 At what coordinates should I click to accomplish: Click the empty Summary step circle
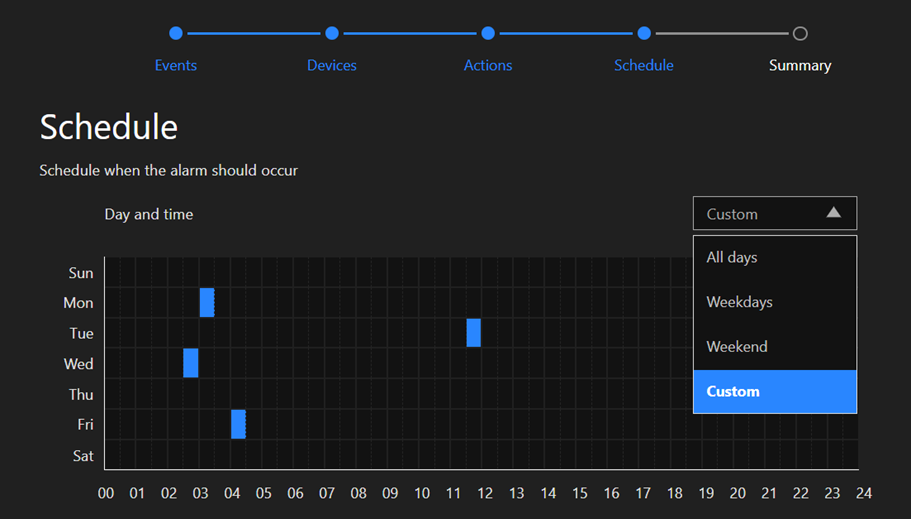pyautogui.click(x=800, y=34)
